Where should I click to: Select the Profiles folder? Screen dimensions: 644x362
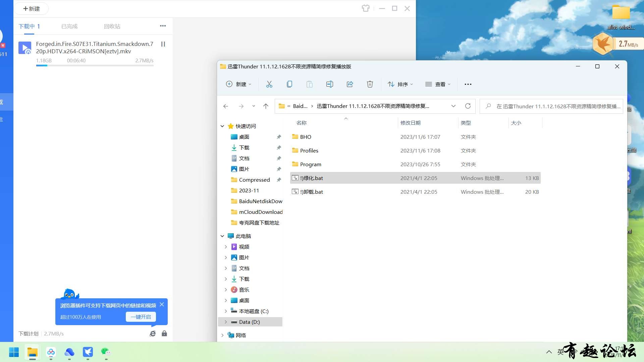(x=415, y=150)
